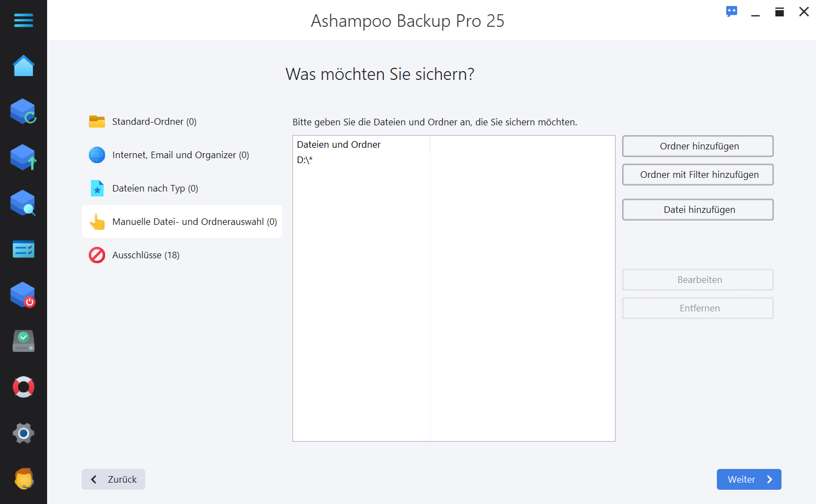Close the Ashampoo Backup Pro window
The height and width of the screenshot is (504, 816).
803,12
